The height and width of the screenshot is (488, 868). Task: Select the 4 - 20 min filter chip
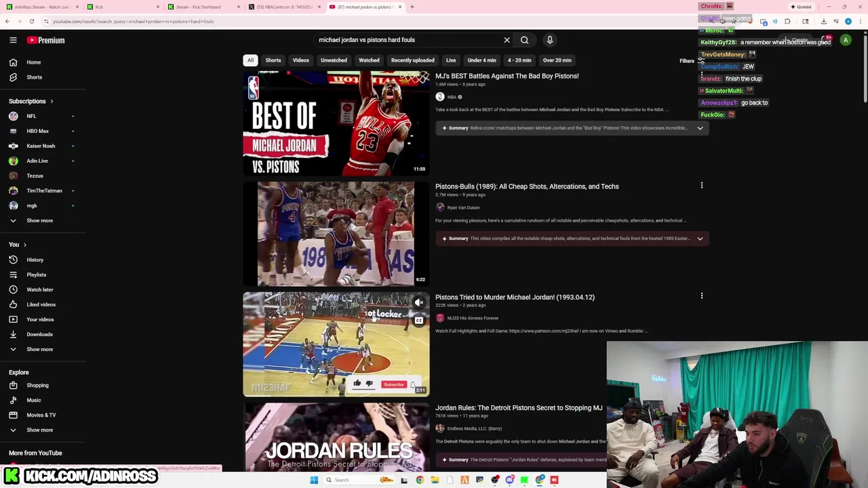[x=519, y=60]
